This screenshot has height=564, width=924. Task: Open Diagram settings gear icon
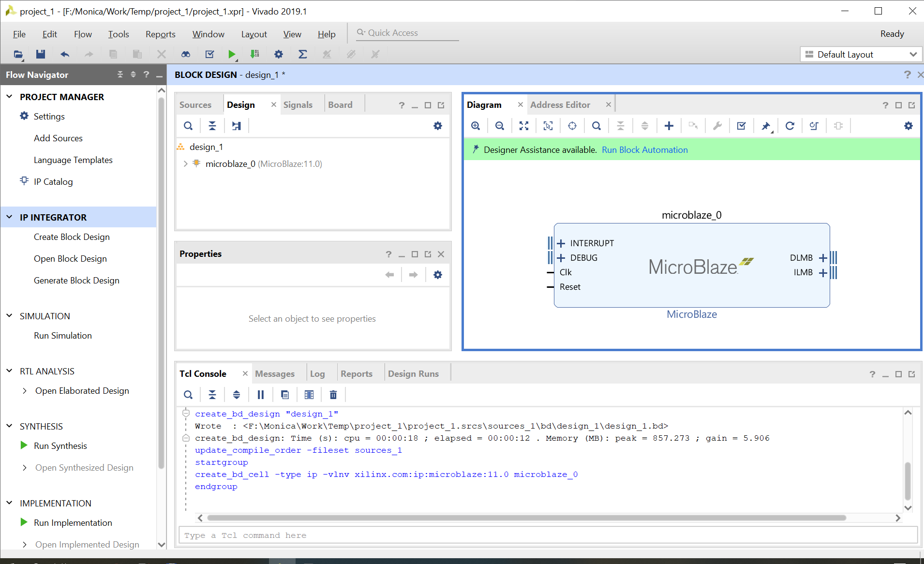909,126
